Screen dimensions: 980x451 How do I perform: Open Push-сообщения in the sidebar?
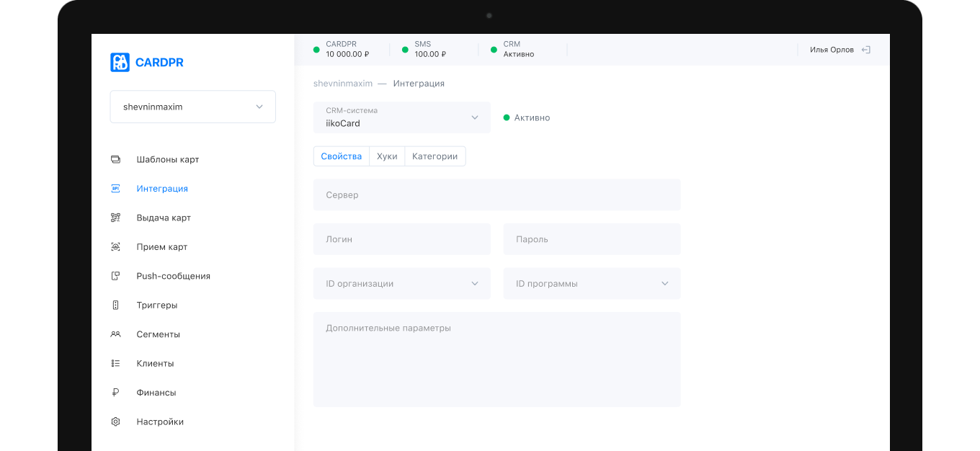[174, 276]
